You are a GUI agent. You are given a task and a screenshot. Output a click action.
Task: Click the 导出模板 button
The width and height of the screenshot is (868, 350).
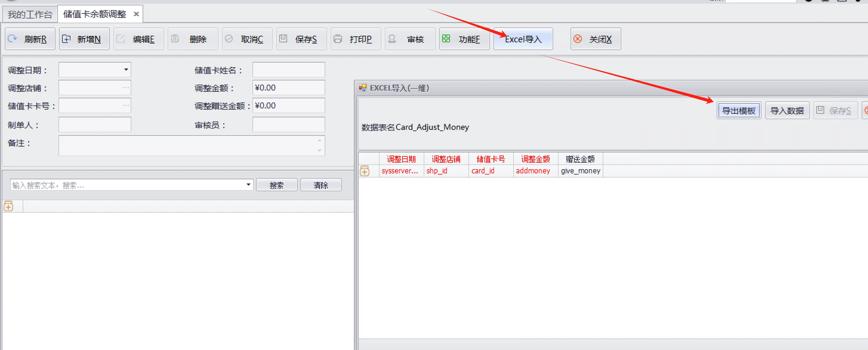[739, 111]
